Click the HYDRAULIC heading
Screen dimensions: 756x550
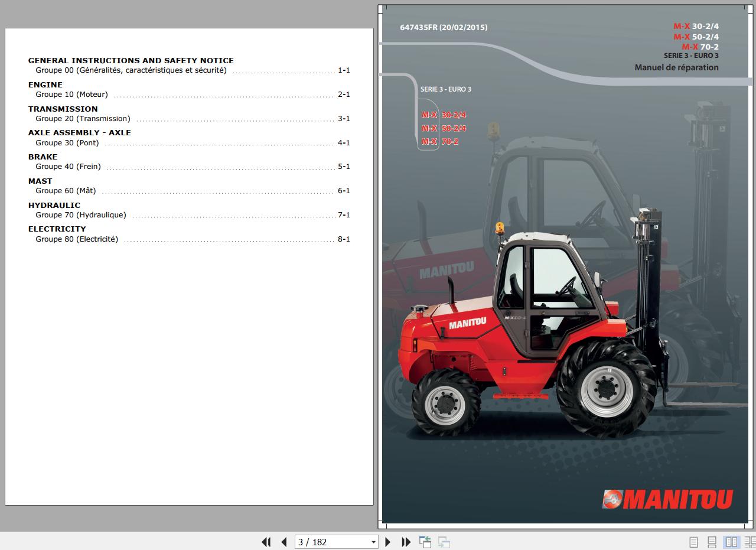click(54, 205)
